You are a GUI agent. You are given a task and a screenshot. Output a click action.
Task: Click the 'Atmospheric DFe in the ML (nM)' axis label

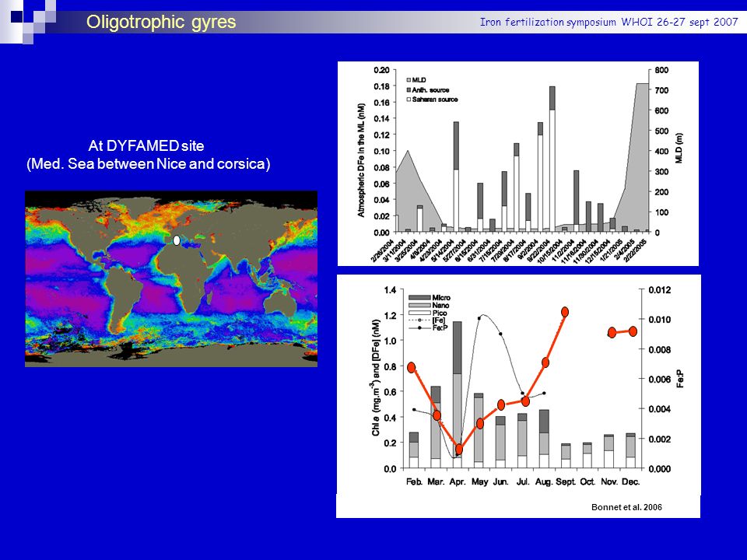click(360, 160)
